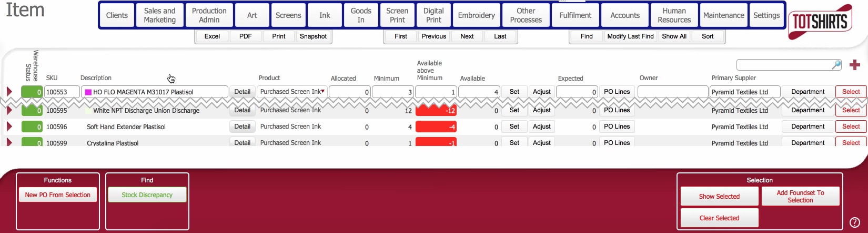Expand the row arrow for SKU 100553
Image resolution: width=868 pixels, height=233 pixels.
pyautogui.click(x=9, y=92)
